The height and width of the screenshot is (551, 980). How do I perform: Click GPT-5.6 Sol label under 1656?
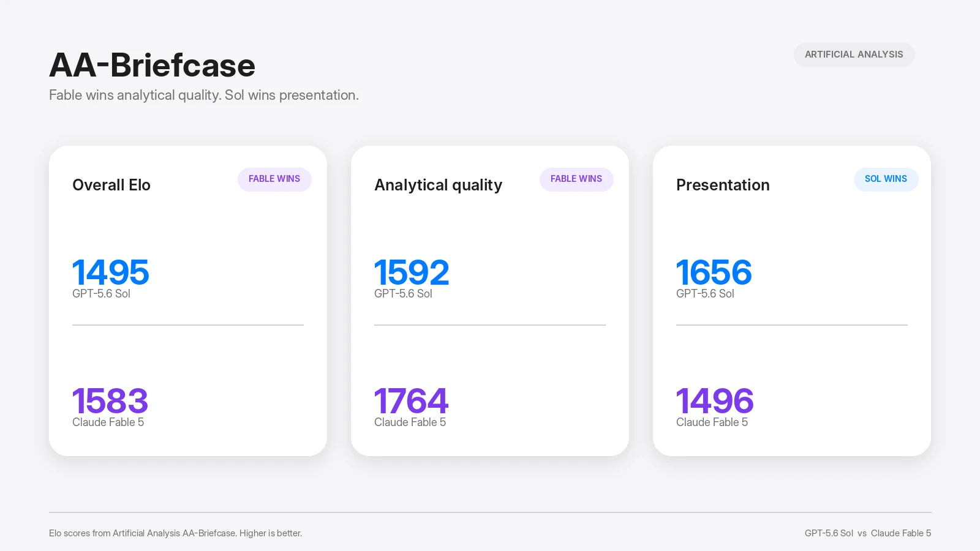point(705,294)
